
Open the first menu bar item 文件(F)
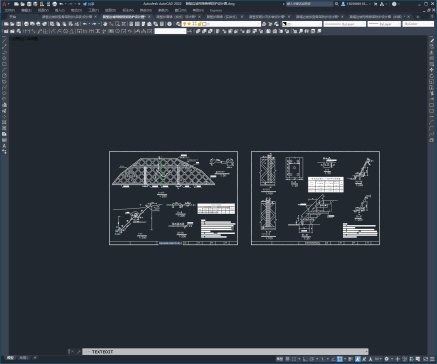(x=10, y=10)
